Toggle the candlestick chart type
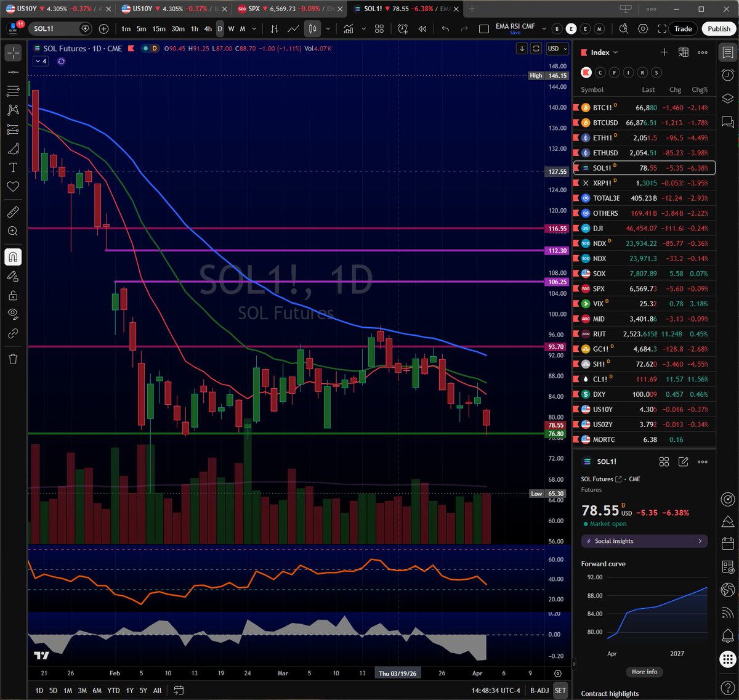Image resolution: width=739 pixels, height=700 pixels. (x=312, y=29)
